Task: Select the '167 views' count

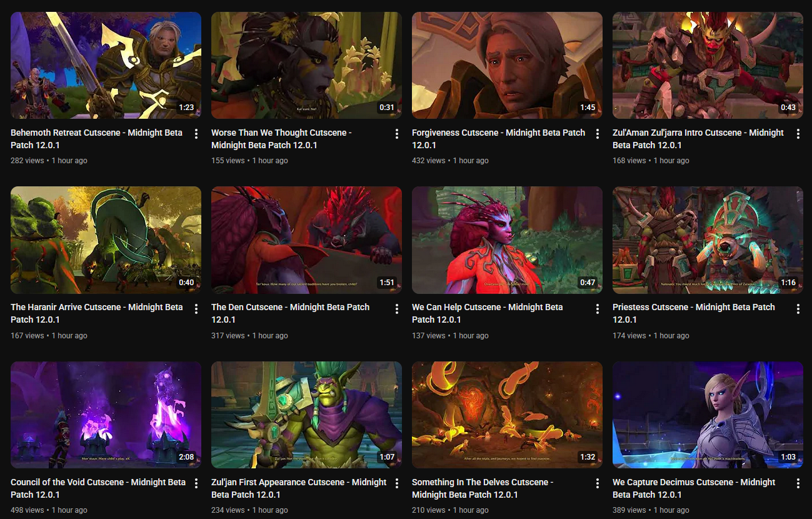Action: click(28, 336)
